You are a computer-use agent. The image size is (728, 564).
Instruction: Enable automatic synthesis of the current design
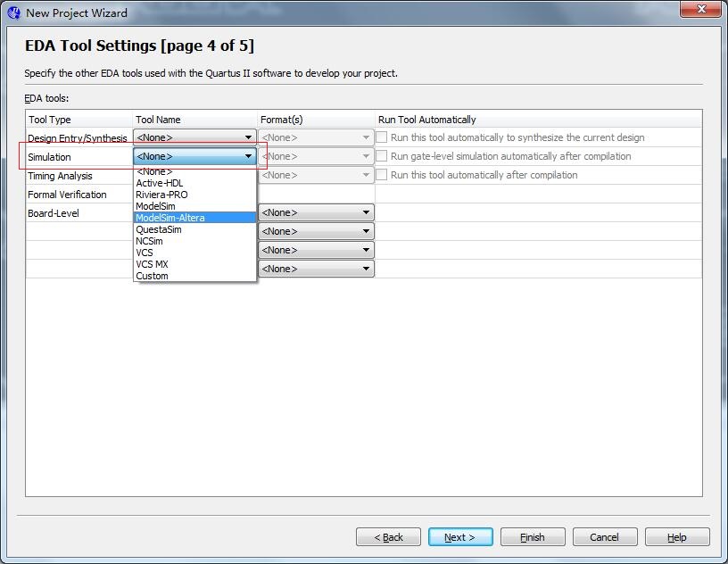click(381, 137)
